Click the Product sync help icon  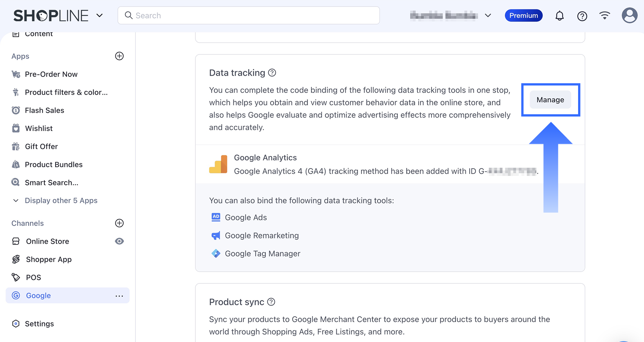tap(271, 302)
